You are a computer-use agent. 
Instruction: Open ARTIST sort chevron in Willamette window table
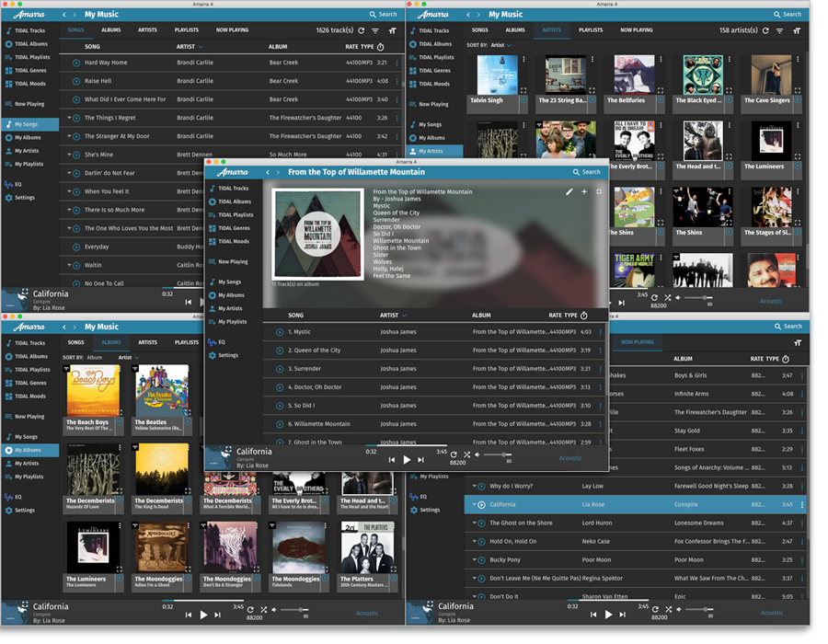[405, 316]
